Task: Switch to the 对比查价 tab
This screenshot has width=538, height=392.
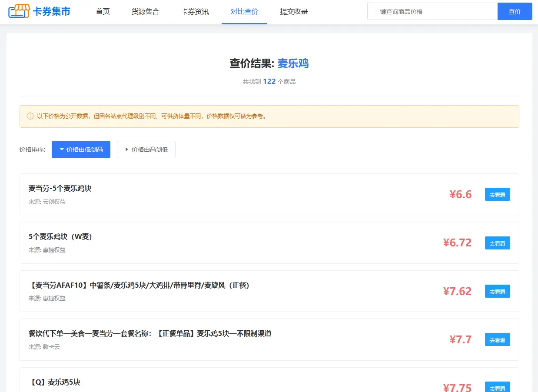Action: [x=244, y=12]
